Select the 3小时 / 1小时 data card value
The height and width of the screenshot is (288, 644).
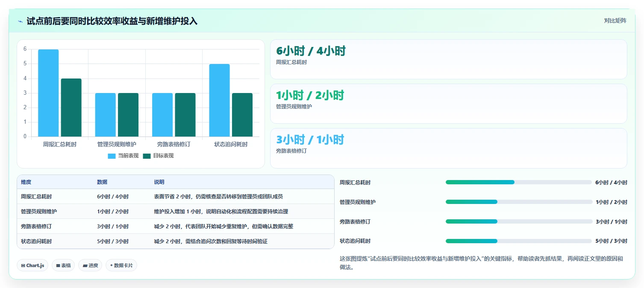pos(310,140)
